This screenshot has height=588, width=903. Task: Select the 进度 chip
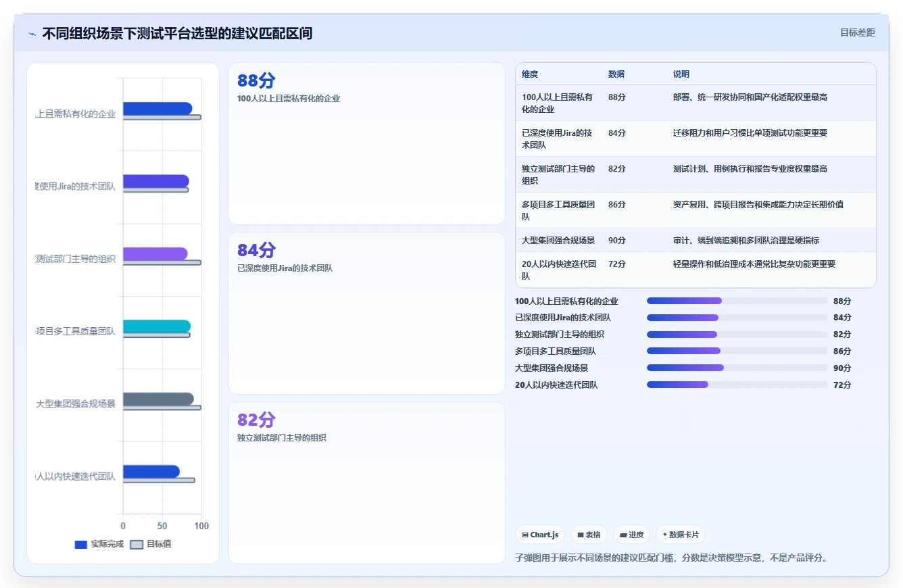pyautogui.click(x=632, y=535)
